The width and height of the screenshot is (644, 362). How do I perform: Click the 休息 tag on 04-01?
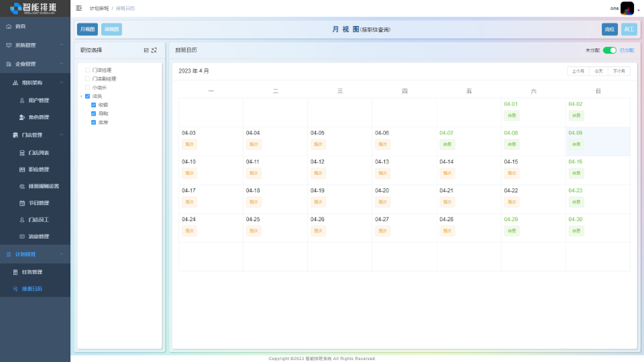tap(512, 116)
